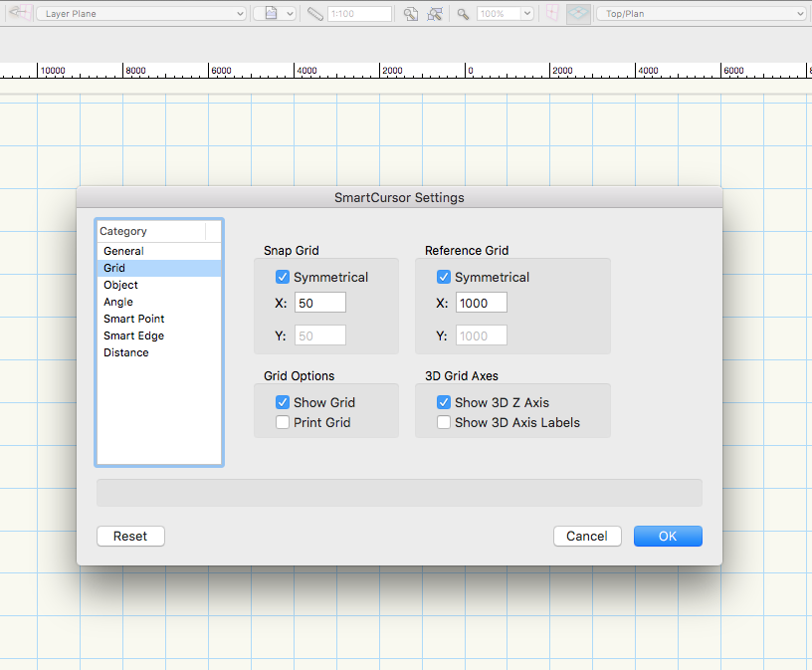Click the pencil icon next to scale field
The image size is (812, 670).
click(x=313, y=13)
